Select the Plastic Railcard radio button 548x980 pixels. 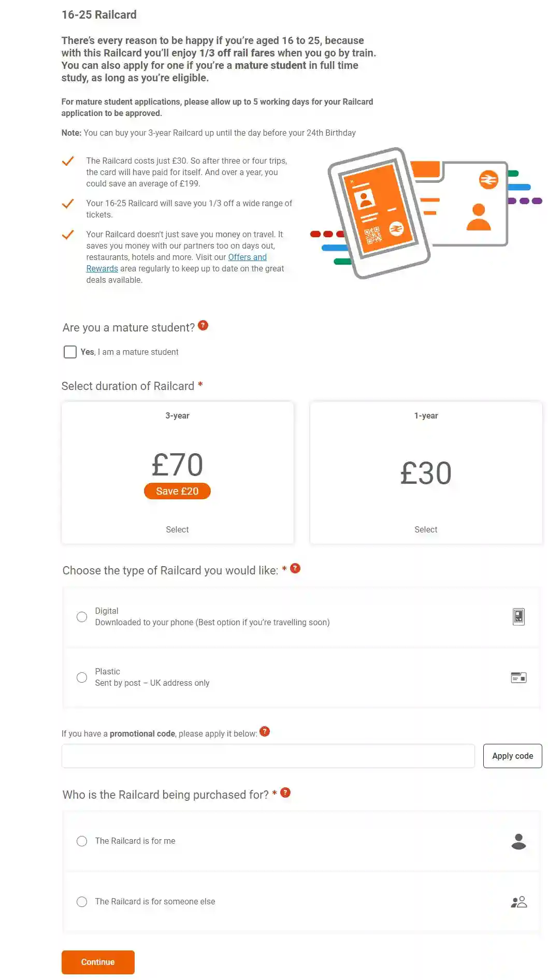click(82, 678)
